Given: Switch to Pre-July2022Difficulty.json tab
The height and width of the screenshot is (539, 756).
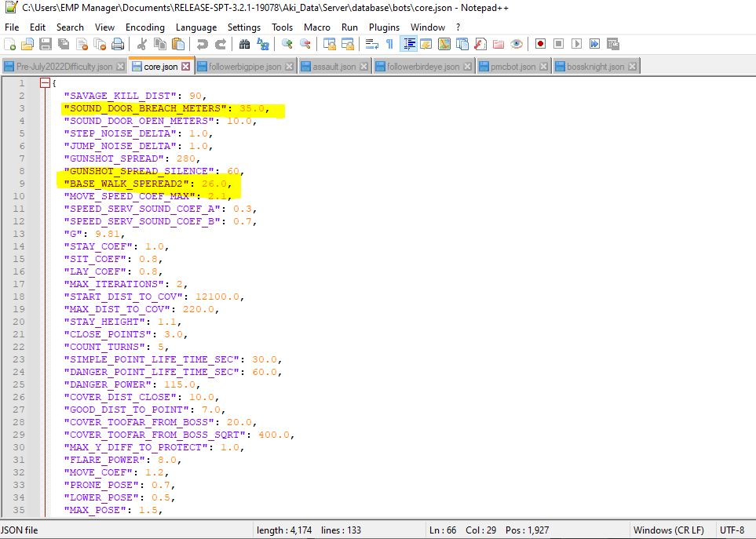Looking at the screenshot, I should 64,67.
